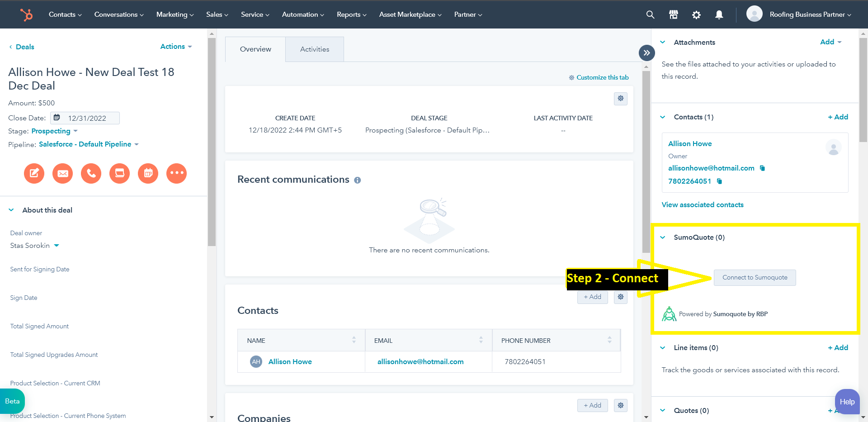Collapse the right sidebar with double-arrow button
This screenshot has width=868, height=422.
pyautogui.click(x=646, y=53)
